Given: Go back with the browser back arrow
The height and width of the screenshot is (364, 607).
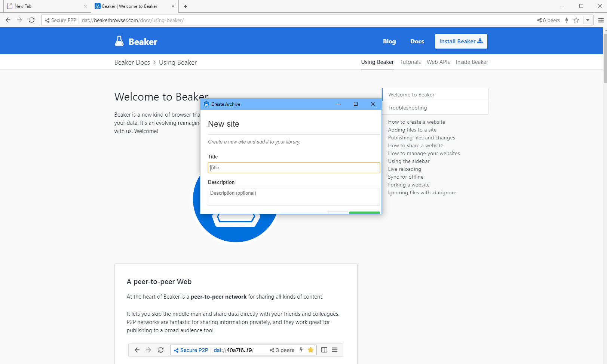Looking at the screenshot, I should tap(8, 20).
